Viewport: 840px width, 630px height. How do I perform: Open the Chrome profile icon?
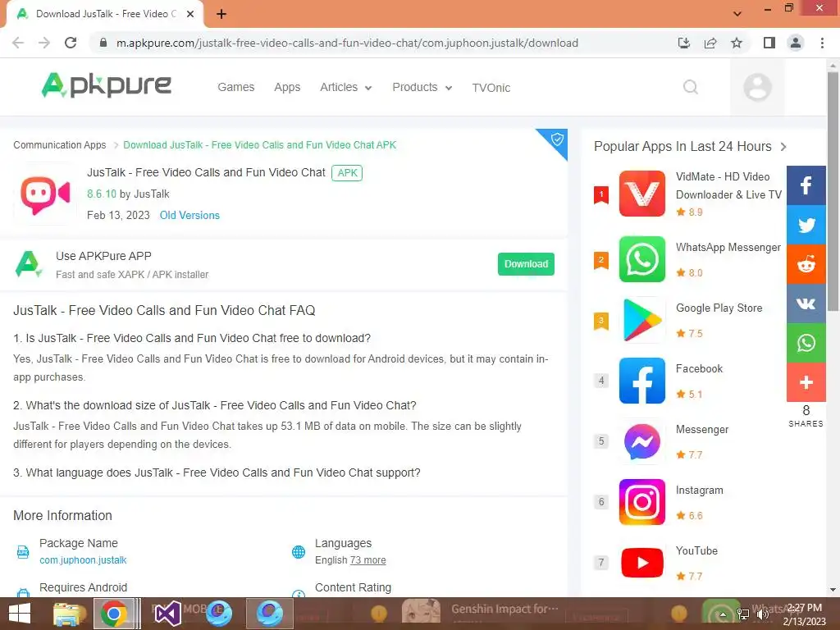(796, 43)
